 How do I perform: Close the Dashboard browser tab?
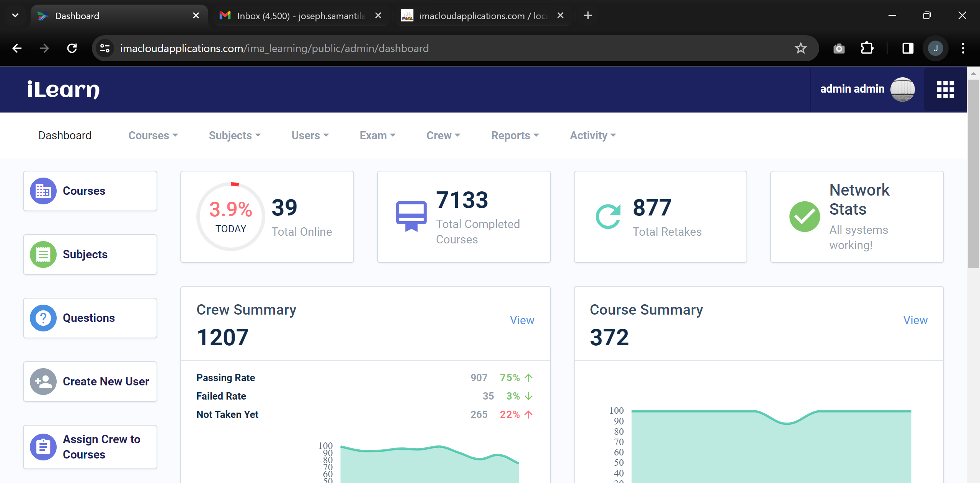tap(196, 15)
